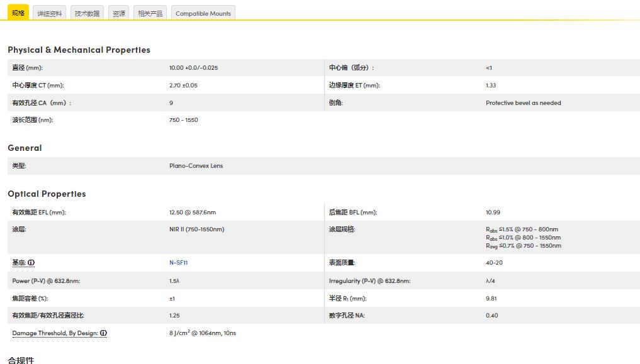The width and height of the screenshot is (640, 364).
Task: Click the Protective bevel as needed text
Action: 523,102
